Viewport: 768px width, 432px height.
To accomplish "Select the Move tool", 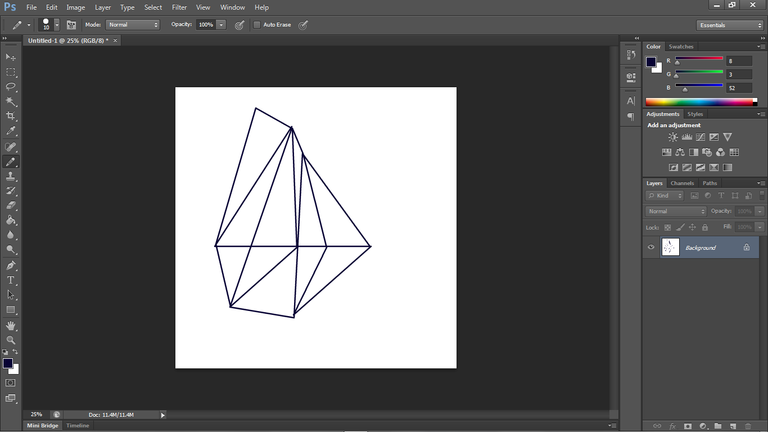I will pyautogui.click(x=10, y=57).
